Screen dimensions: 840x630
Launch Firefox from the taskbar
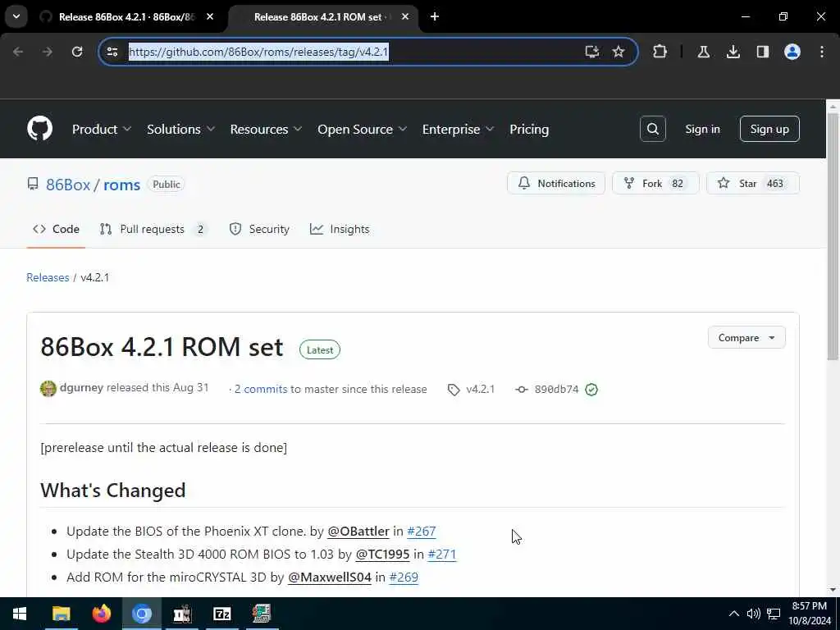pyautogui.click(x=101, y=614)
